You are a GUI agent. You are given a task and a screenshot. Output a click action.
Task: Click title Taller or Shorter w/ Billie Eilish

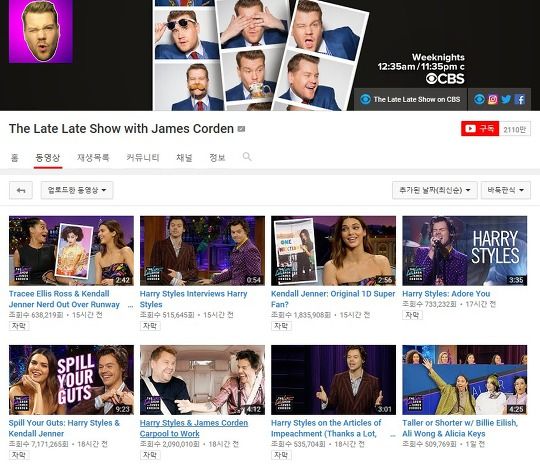click(460, 428)
